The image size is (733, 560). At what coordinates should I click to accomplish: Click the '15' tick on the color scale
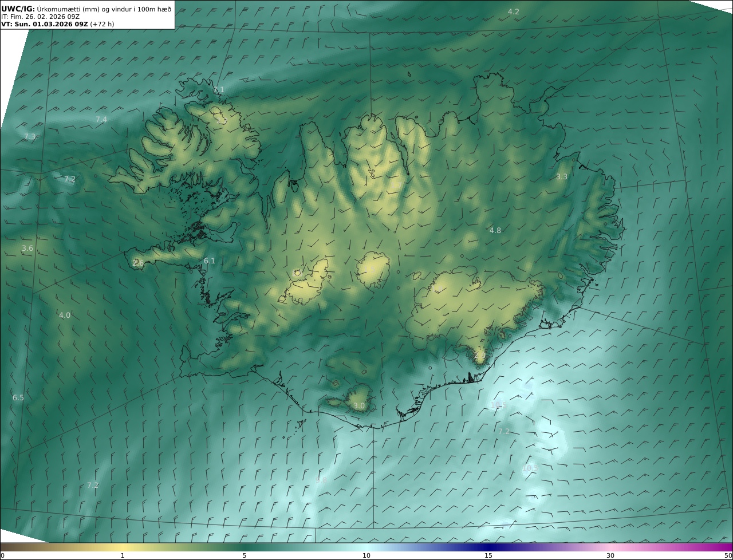point(488,555)
